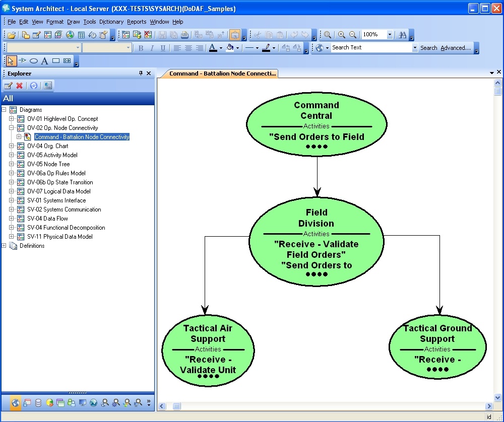Click the refresh icon in Explorer toolbar

33,86
